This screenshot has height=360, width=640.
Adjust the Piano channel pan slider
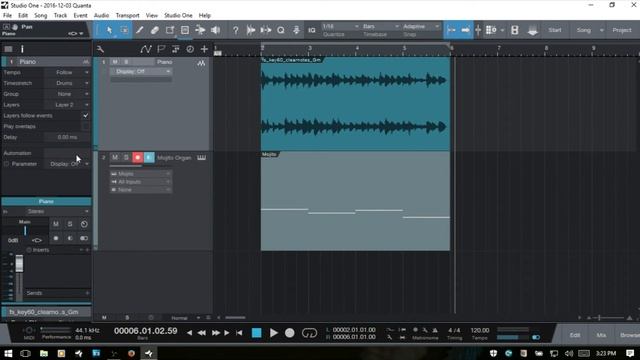pos(25,231)
